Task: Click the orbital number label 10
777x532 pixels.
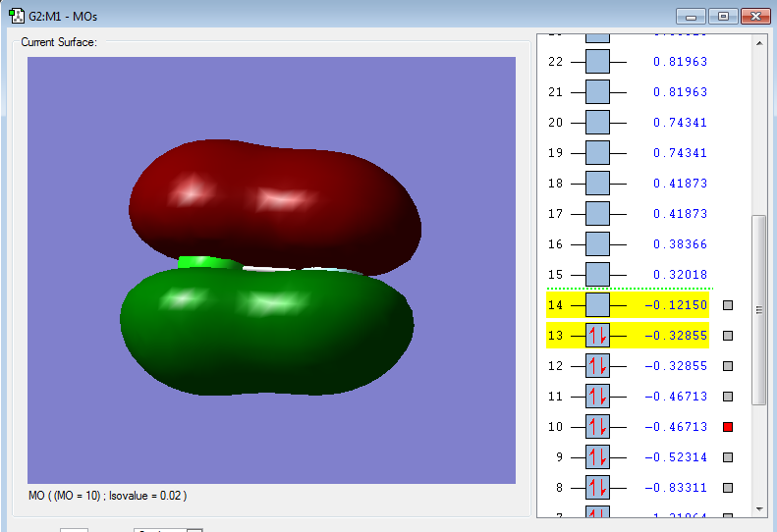Action: pos(556,427)
